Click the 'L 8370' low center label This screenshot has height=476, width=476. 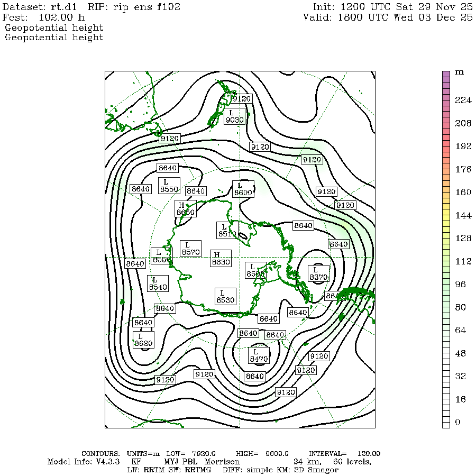point(318,273)
